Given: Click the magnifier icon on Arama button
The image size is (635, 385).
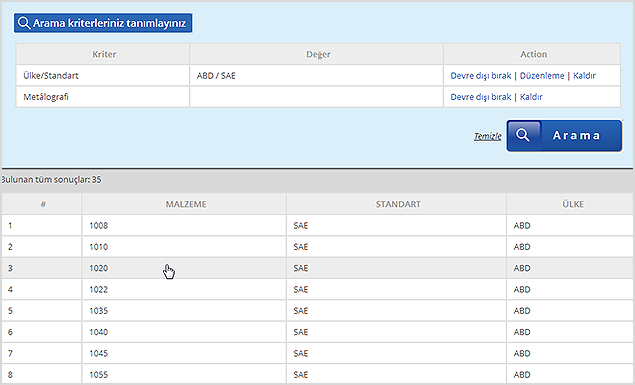Looking at the screenshot, I should (x=523, y=135).
